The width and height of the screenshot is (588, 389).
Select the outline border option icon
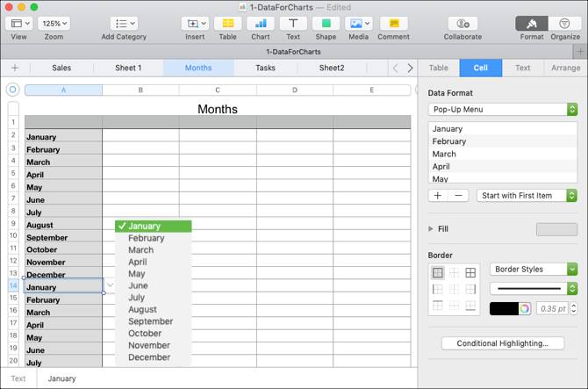click(438, 273)
